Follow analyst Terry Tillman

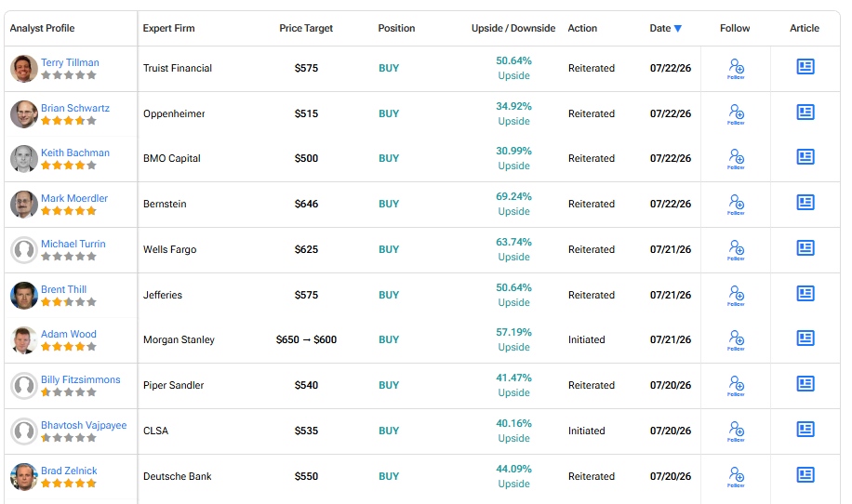[737, 69]
